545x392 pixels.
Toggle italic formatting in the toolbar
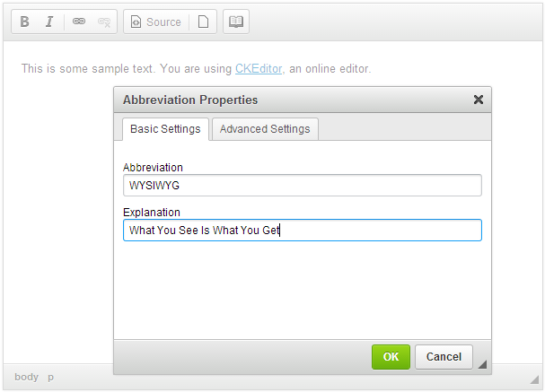point(49,22)
